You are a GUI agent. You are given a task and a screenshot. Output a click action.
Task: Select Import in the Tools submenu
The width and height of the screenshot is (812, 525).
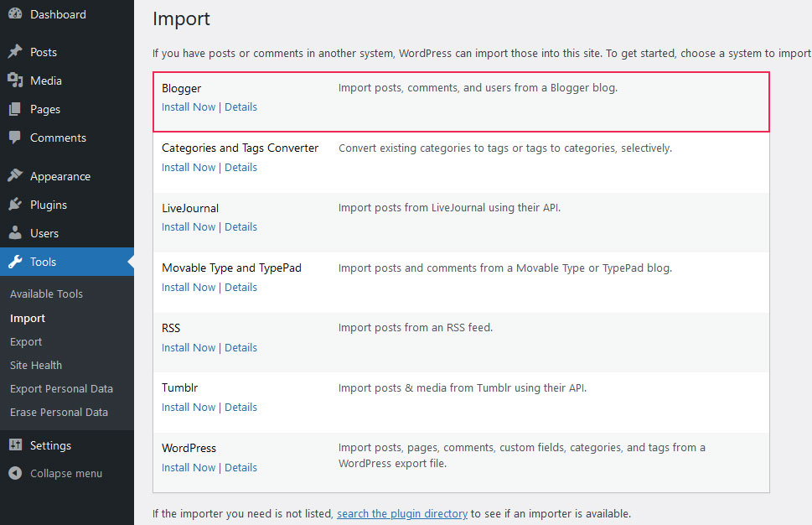[x=28, y=318]
